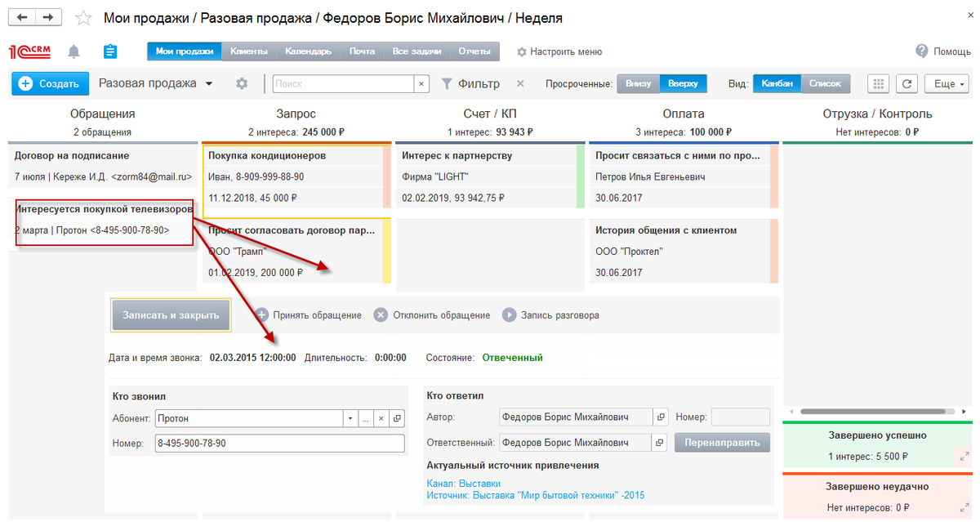Click the 1C CRM logo
This screenshot has height=522, width=980.
(31, 51)
